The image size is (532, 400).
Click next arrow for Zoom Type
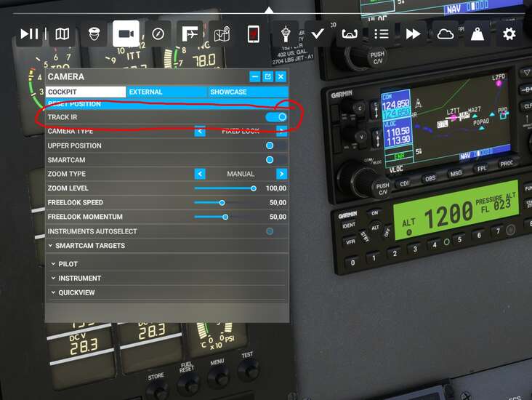coord(281,174)
